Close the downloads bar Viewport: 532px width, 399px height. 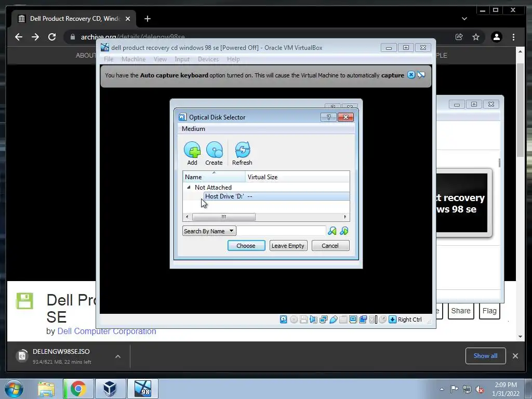(515, 356)
